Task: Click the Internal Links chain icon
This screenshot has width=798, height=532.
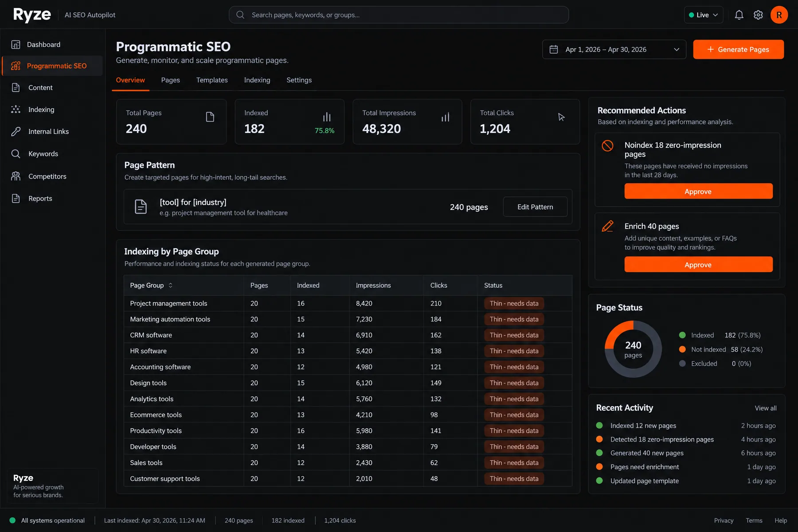Action: [x=16, y=132]
